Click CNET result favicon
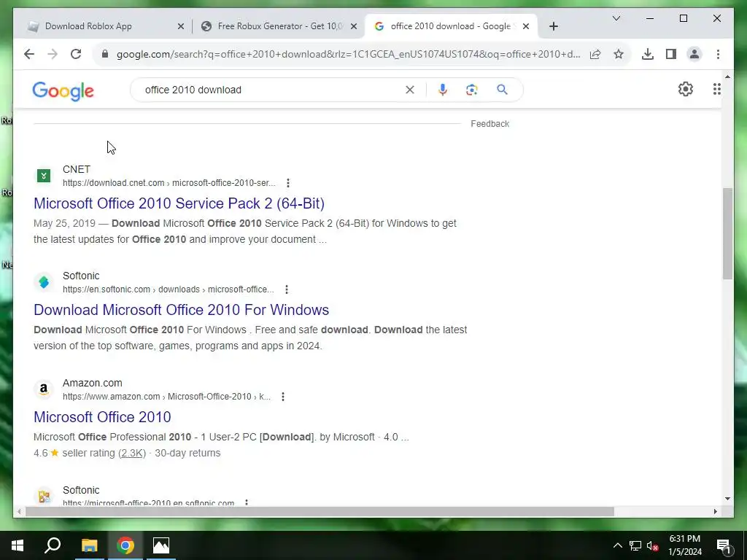The width and height of the screenshot is (747, 560). click(44, 176)
